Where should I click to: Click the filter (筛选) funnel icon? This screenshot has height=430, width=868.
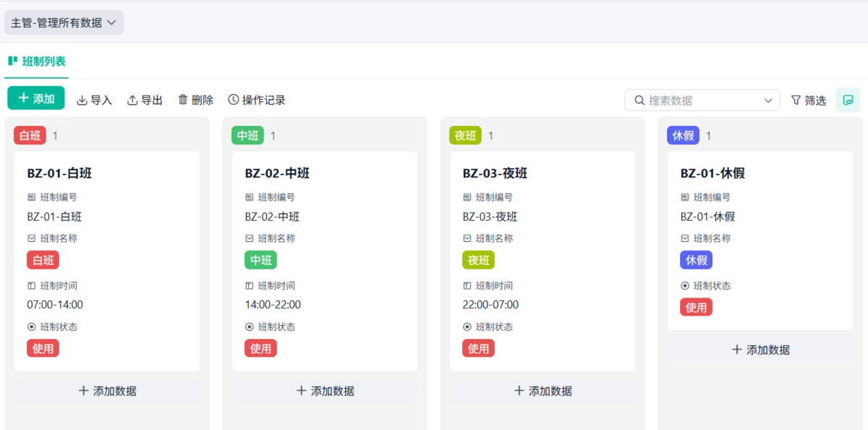point(796,100)
